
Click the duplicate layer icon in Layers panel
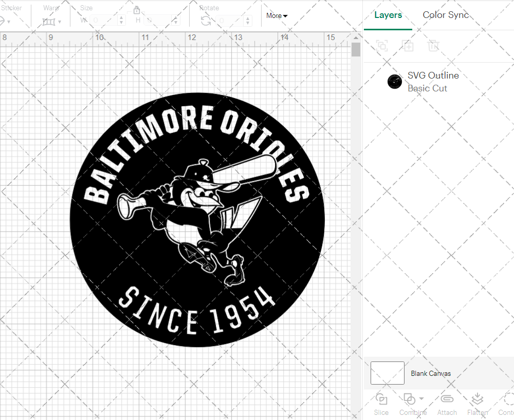[408, 46]
